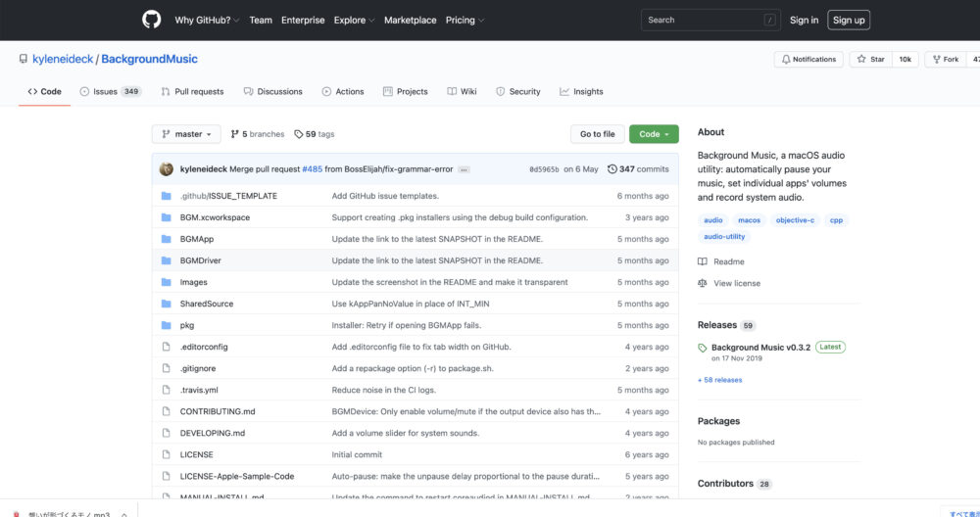Image resolution: width=980 pixels, height=517 pixels.
Task: Click the LICENSE-Apple-Sample-Code file icon
Action: point(167,476)
